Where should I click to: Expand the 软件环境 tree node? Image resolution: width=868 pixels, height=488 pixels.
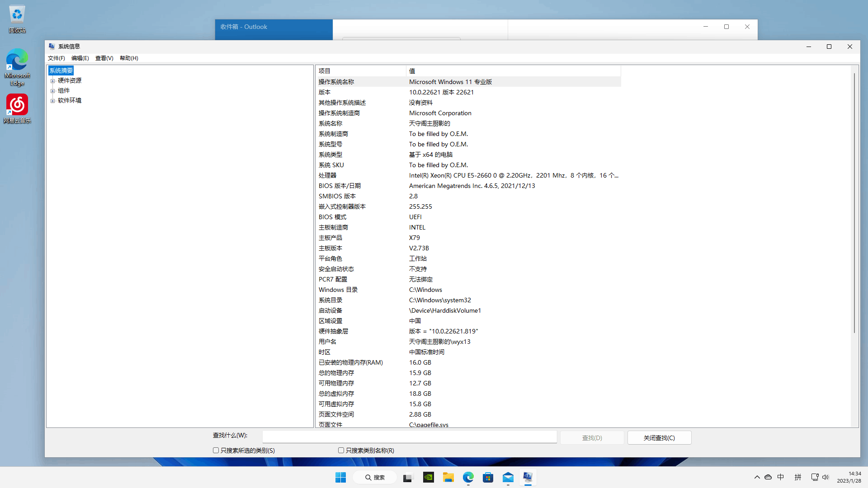tap(52, 101)
